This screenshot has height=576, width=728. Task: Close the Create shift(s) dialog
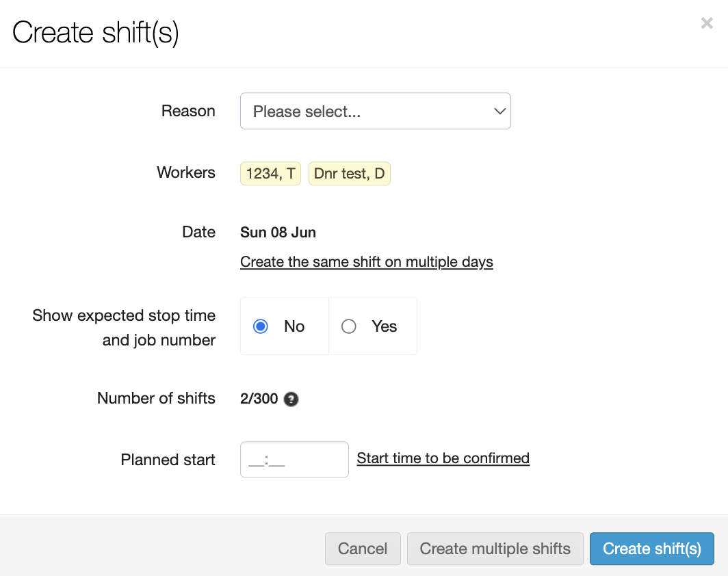tap(707, 23)
